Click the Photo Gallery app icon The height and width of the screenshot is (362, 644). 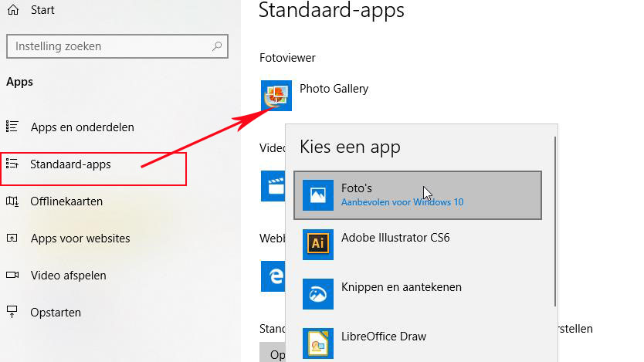click(276, 96)
